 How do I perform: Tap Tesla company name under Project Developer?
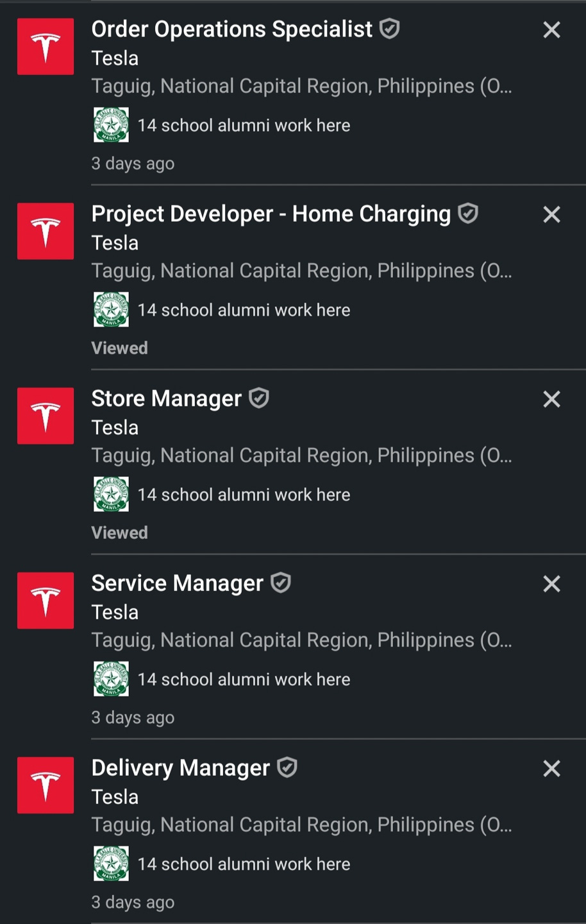(x=115, y=243)
